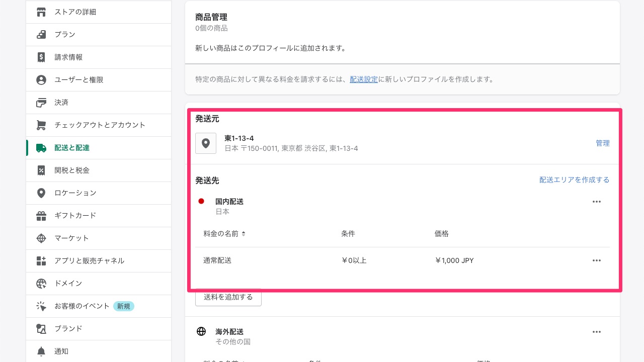Click the 東1-13-4 location name

239,138
